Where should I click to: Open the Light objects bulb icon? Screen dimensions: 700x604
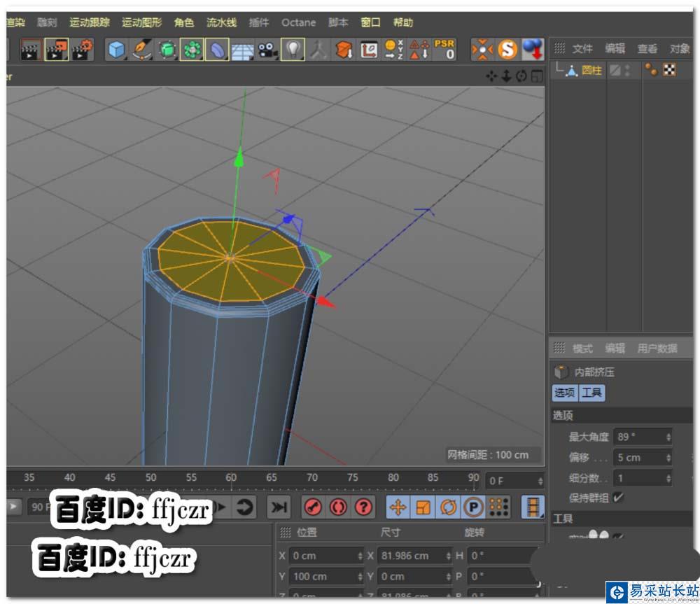tap(293, 50)
